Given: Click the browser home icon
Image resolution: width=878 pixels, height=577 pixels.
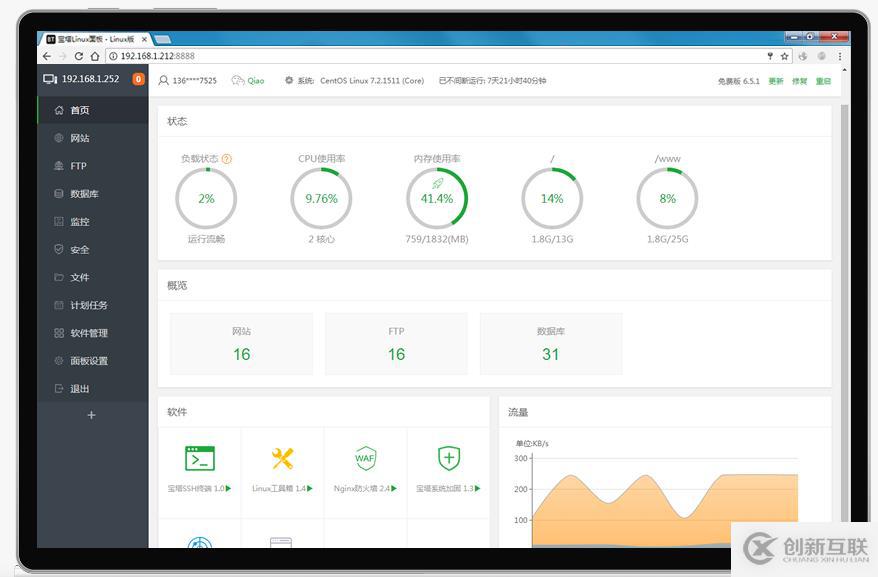Looking at the screenshot, I should 95,56.
